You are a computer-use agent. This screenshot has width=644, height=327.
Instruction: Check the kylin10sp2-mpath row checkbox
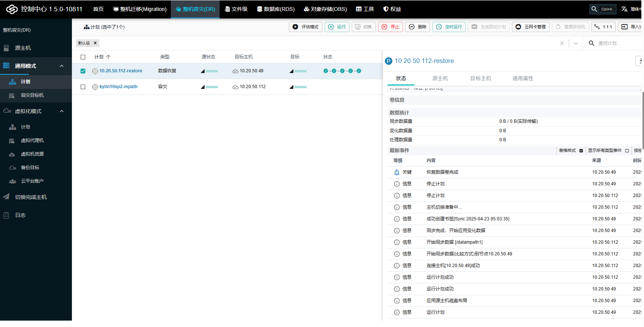click(x=83, y=87)
